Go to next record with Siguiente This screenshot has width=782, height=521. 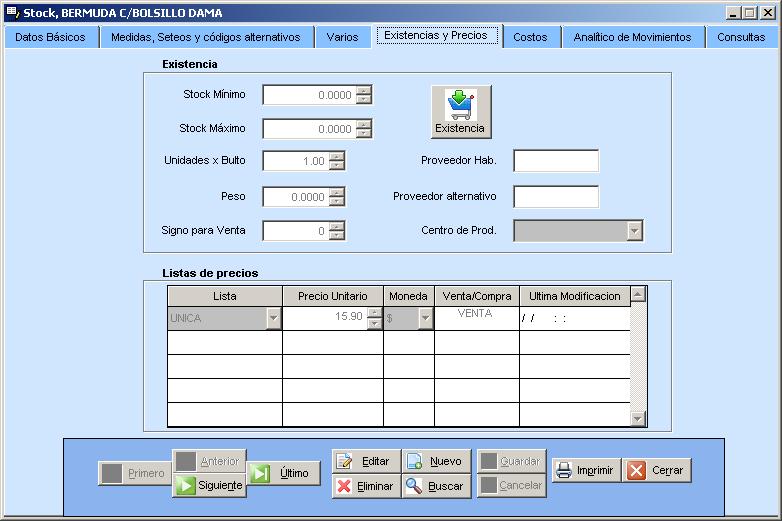[209, 485]
